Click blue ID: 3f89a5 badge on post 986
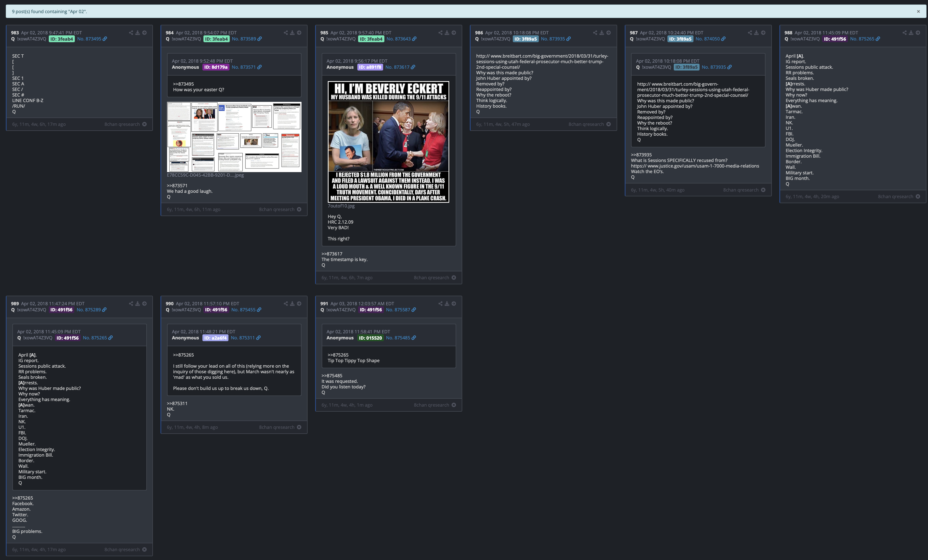Screen dimensions: 928x560 pos(525,39)
